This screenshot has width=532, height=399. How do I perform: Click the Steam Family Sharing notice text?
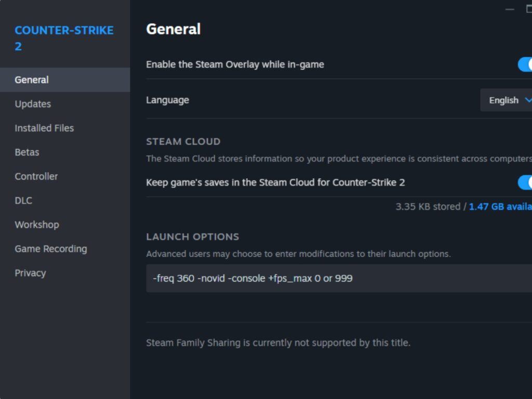[x=278, y=343]
